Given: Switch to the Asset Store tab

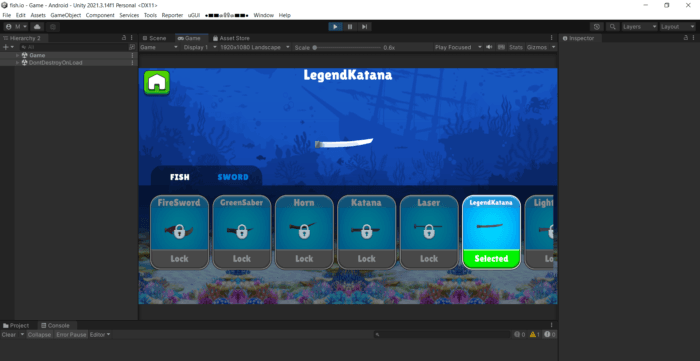Looking at the screenshot, I should pos(231,38).
